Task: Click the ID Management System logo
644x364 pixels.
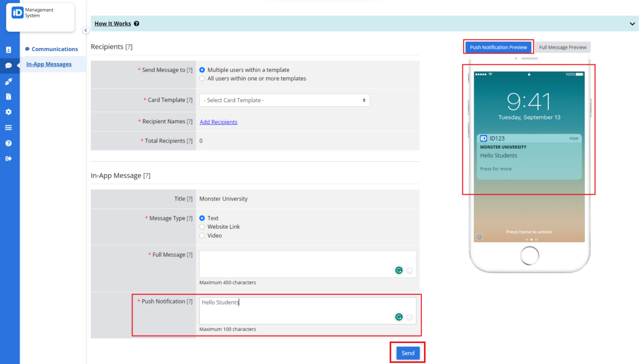Action: pyautogui.click(x=40, y=16)
